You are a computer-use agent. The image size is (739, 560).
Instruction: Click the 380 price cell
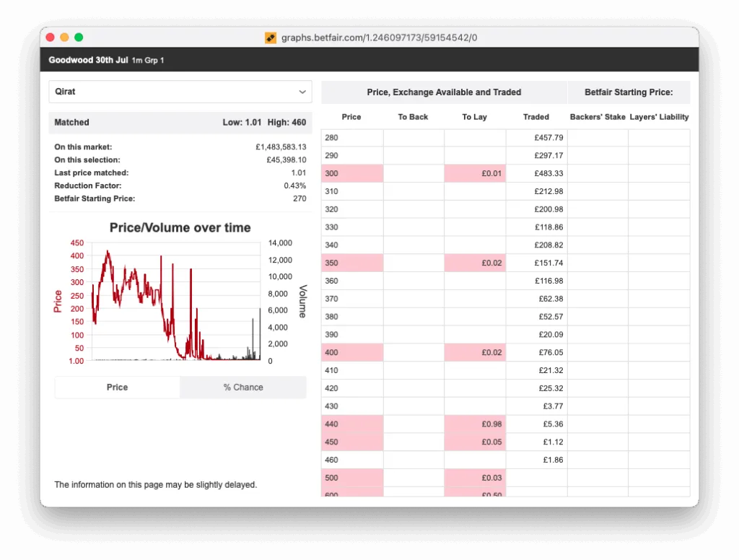(352, 317)
